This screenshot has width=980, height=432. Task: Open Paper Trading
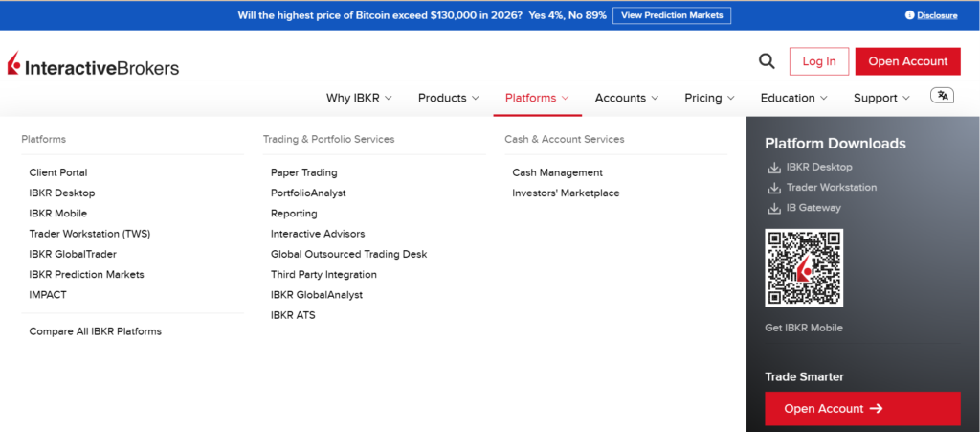point(303,172)
